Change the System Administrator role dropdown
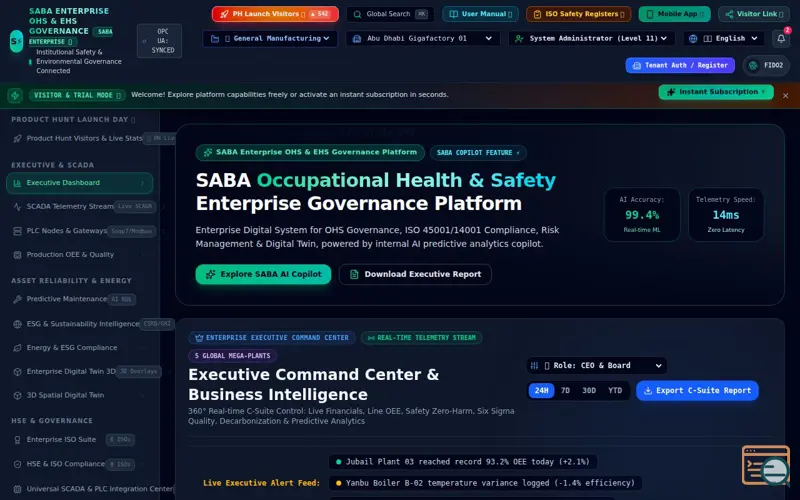Screen dimensions: 800x500 [592, 38]
